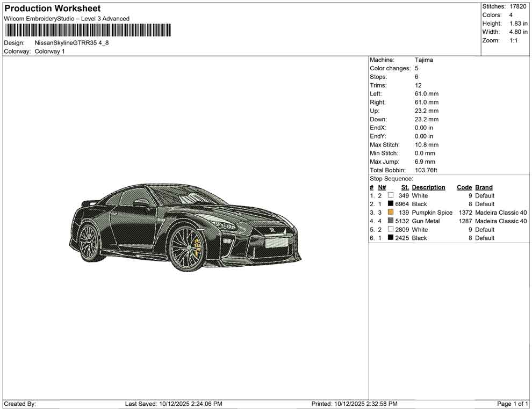Select the black swatch with 6964 stitches
532x409 pixels.
391,204
